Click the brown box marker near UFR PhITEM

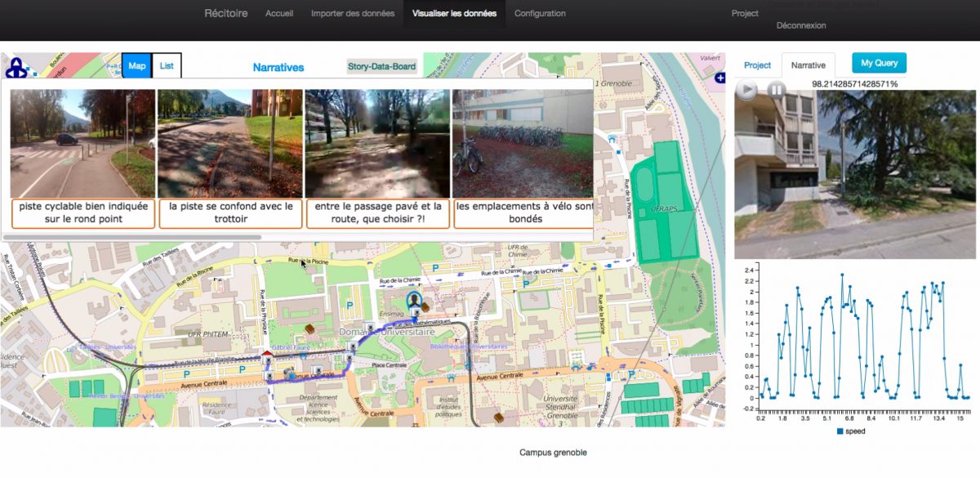point(310,328)
